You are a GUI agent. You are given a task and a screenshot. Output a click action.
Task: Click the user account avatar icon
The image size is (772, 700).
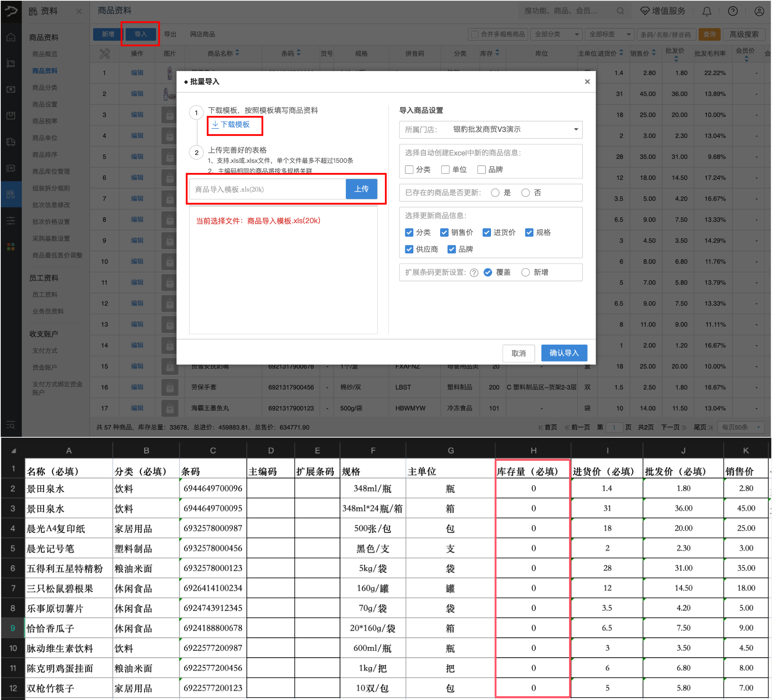(x=759, y=11)
